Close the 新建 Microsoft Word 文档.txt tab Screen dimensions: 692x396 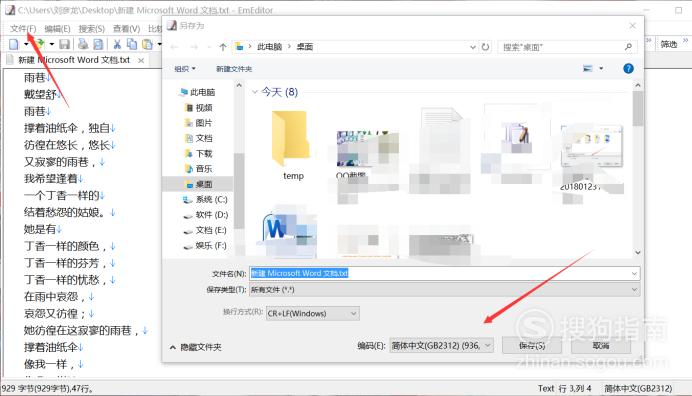point(141,60)
